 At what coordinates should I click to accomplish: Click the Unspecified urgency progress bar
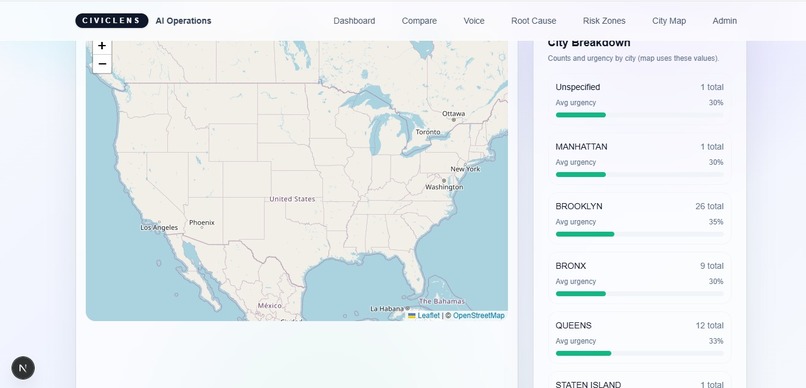[x=639, y=115]
